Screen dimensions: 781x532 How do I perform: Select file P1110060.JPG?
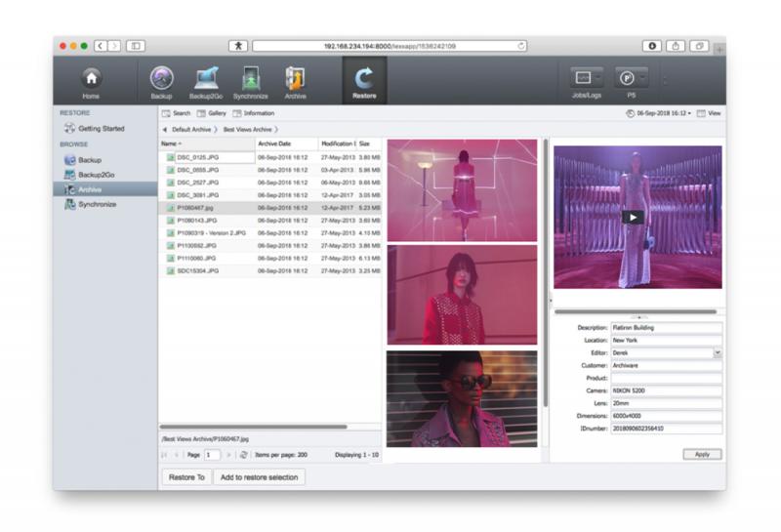point(270,259)
